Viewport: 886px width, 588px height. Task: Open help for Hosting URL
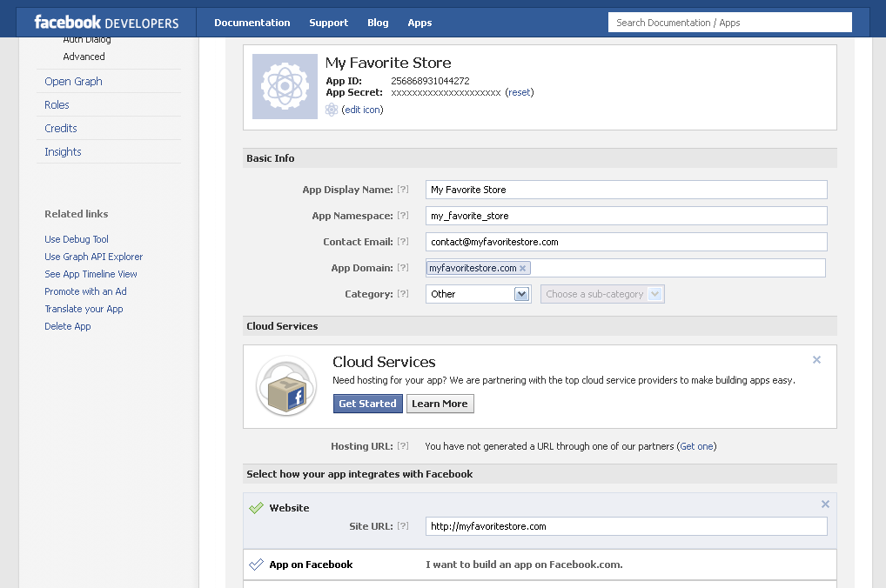tap(403, 445)
